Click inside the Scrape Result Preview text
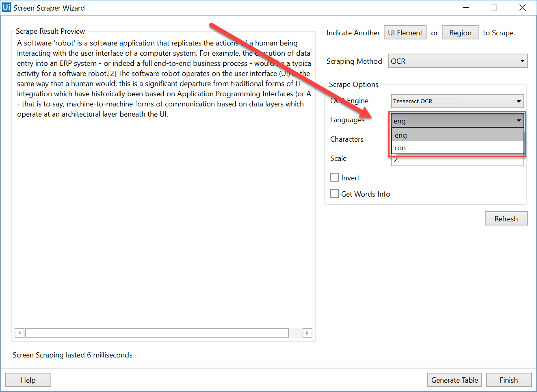537x392 pixels. coord(164,78)
